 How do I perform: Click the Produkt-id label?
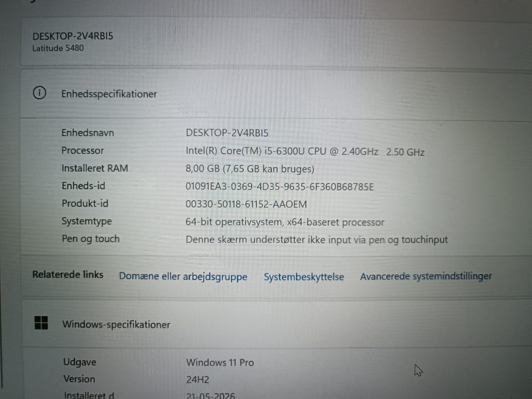(x=85, y=203)
